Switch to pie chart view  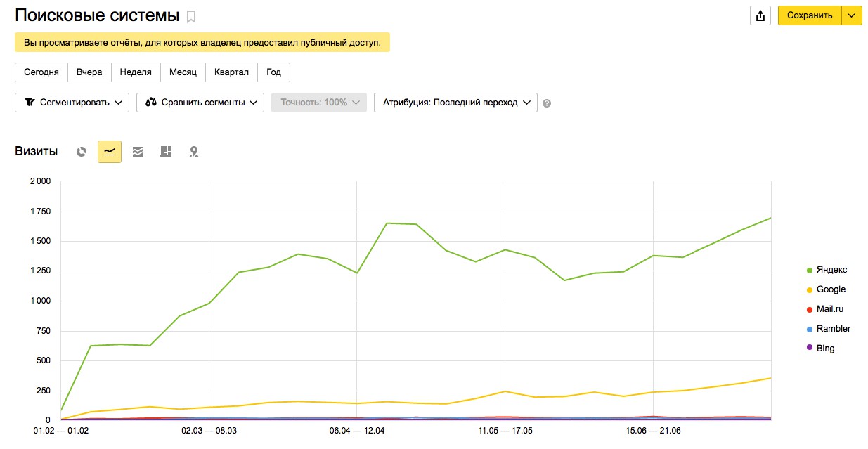click(x=82, y=152)
